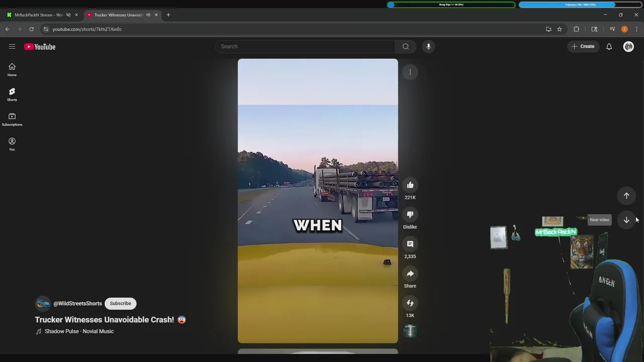Click the Followers progress bar overlay

pyautogui.click(x=581, y=5)
